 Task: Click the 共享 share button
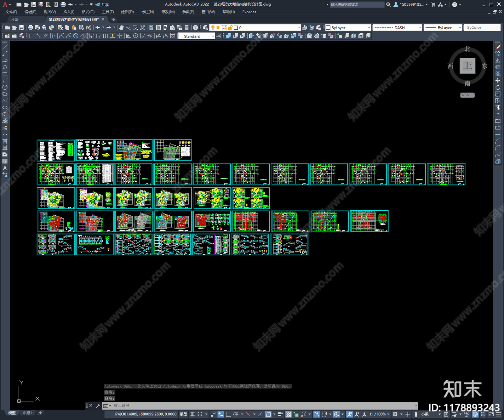(102, 4)
